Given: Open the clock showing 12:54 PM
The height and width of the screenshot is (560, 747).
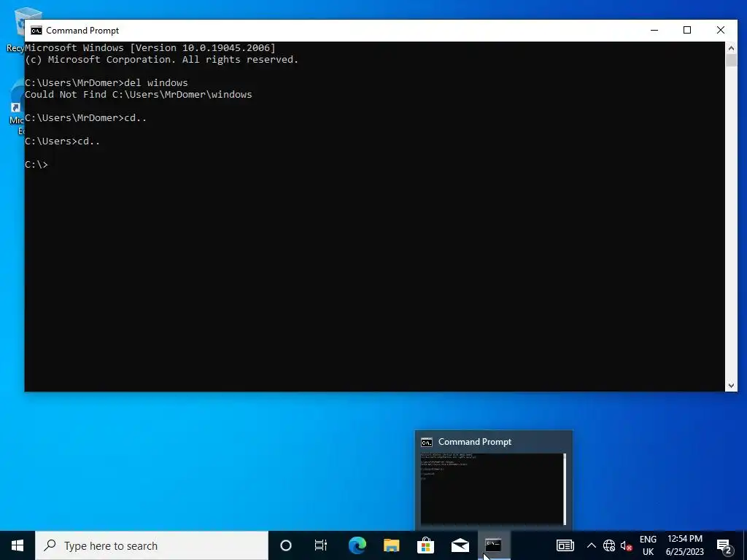Looking at the screenshot, I should [x=684, y=545].
